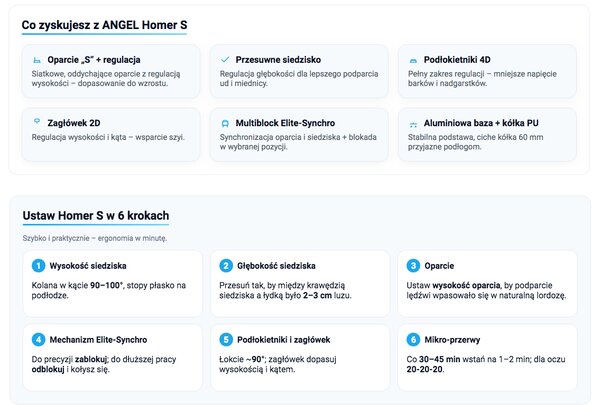Click the Głębokość siedziska step description

[x=285, y=290]
